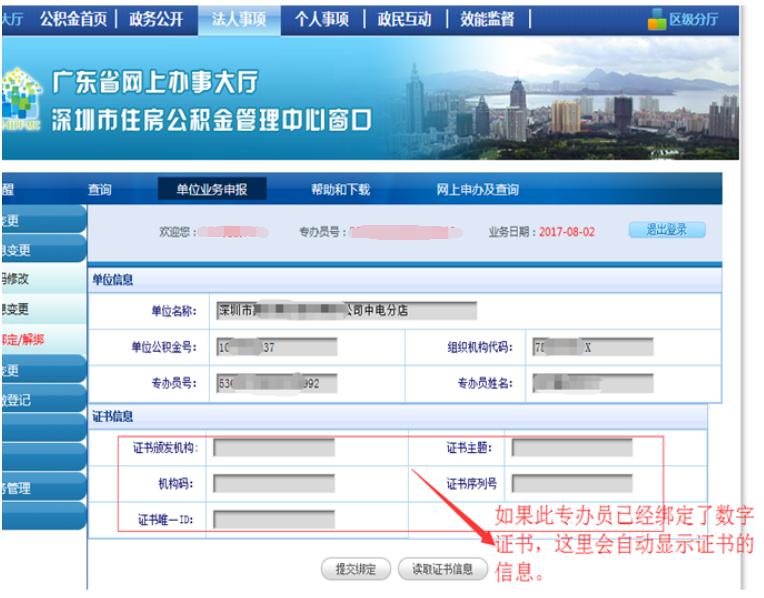
Task: Go to 政务公开 in top navigation
Action: click(x=156, y=19)
